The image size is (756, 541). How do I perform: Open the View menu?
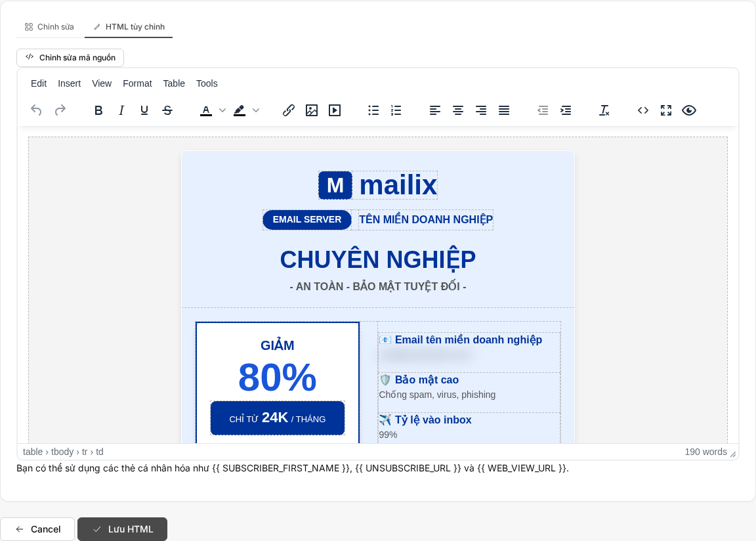click(x=102, y=83)
